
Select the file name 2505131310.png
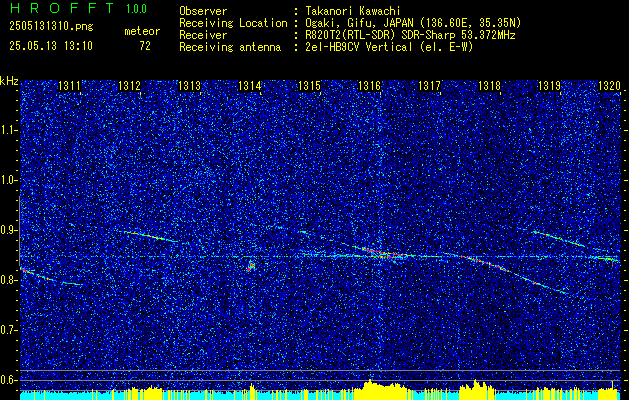[51, 26]
